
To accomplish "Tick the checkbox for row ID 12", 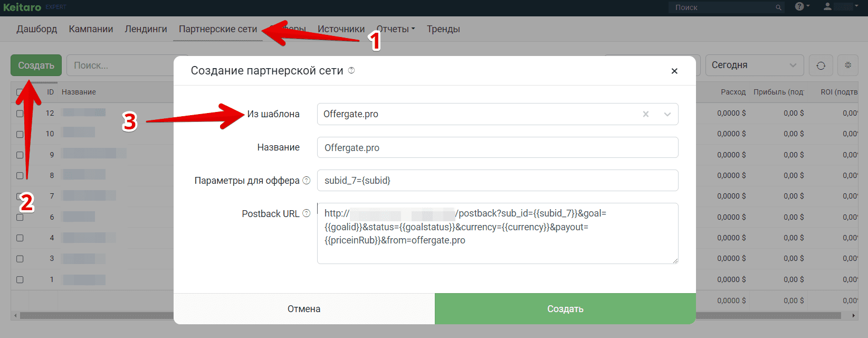I will pyautogui.click(x=20, y=114).
